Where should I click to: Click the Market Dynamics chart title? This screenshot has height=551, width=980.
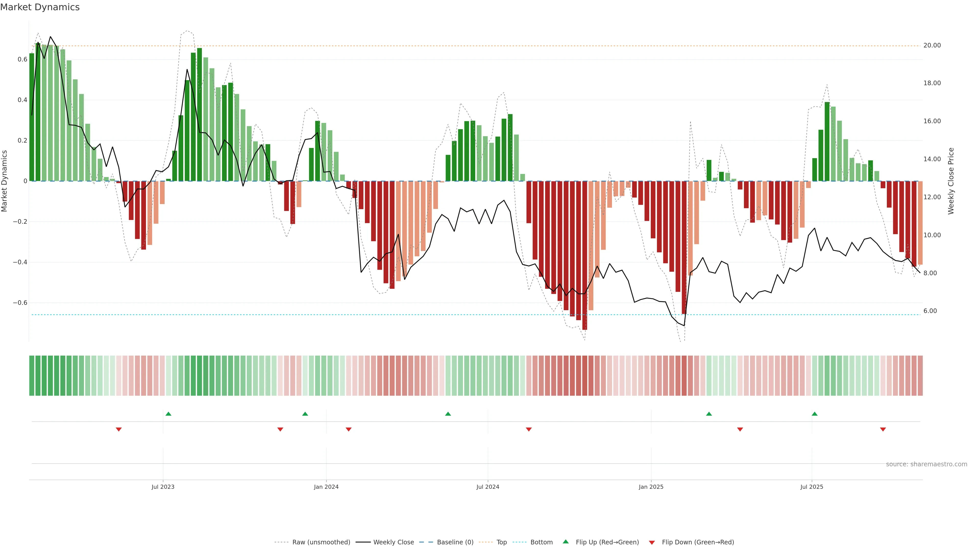[40, 7]
